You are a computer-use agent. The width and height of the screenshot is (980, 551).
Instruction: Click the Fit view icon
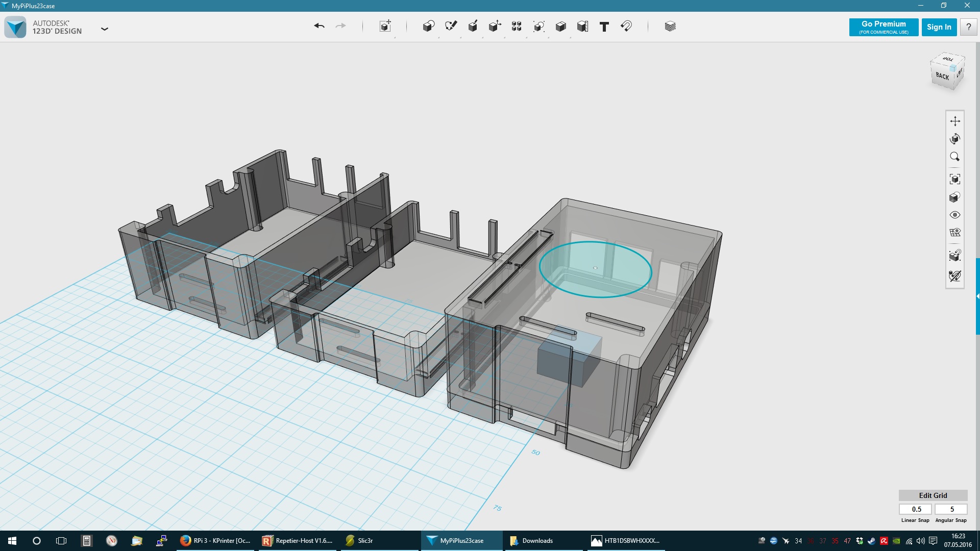(954, 179)
